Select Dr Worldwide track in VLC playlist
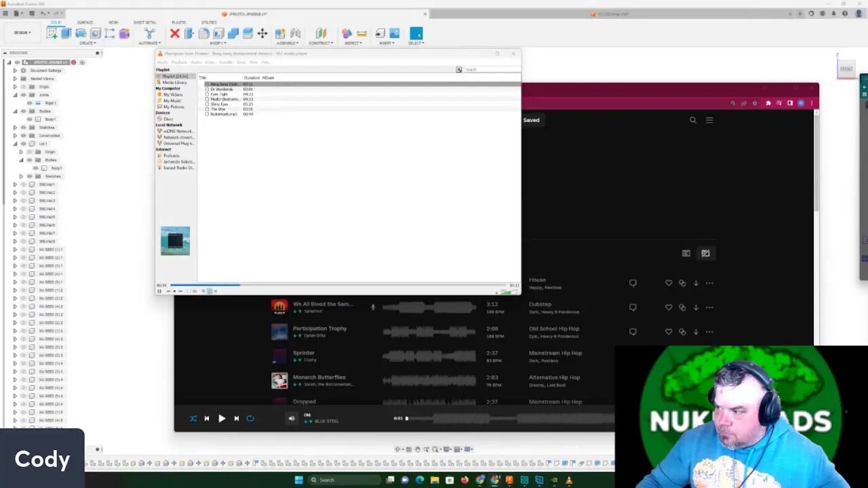 tap(222, 89)
